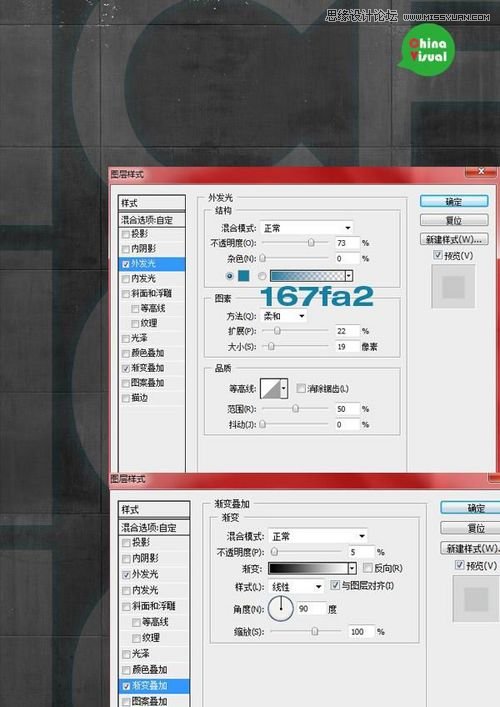Open the 方法(Q) dropdown showing 柔和

284,316
